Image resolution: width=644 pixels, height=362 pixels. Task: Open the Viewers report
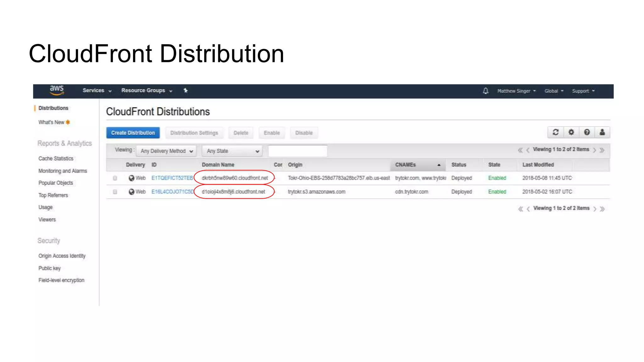tap(47, 220)
